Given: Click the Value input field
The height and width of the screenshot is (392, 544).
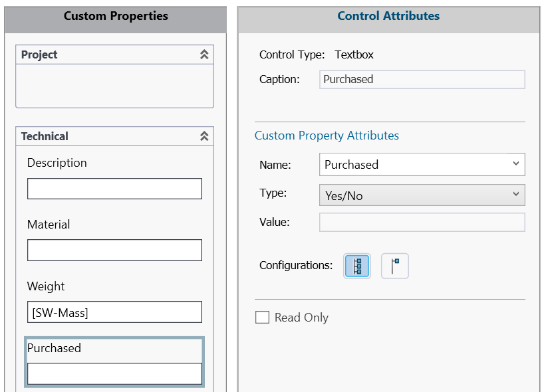Looking at the screenshot, I should click(422, 222).
